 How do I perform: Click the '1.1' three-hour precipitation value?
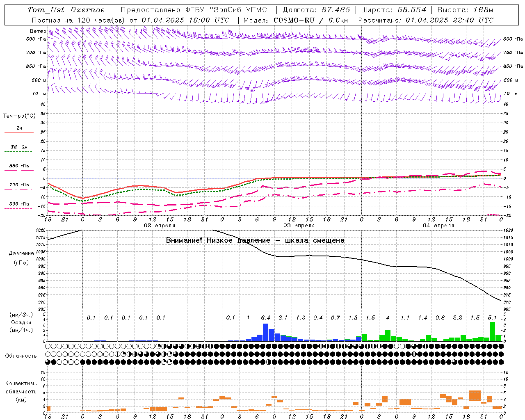(405, 317)
